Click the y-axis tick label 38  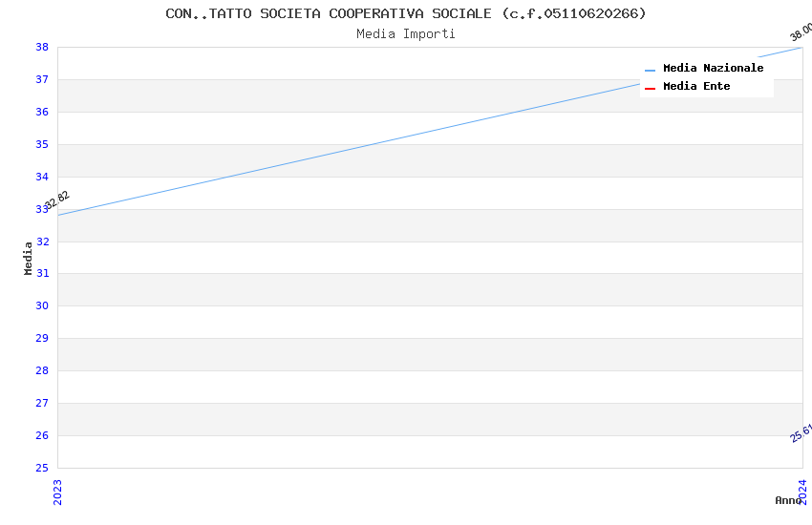point(42,47)
